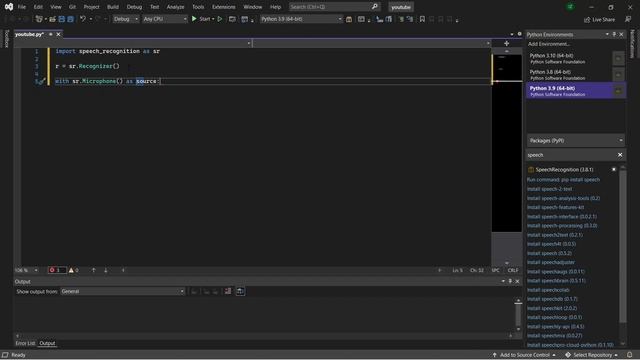The height and width of the screenshot is (360, 640).
Task: Open the Python environments window toolbar icon
Action: pyautogui.click(x=349, y=19)
